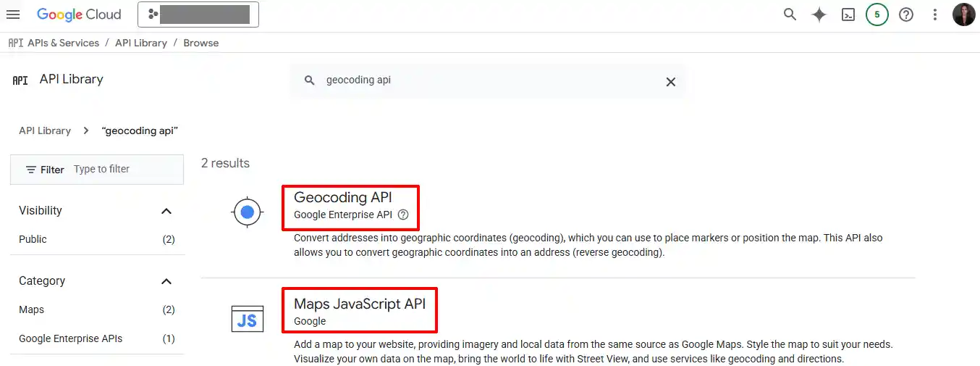Clear the search with the X icon
This screenshot has width=980, height=366.
point(671,82)
